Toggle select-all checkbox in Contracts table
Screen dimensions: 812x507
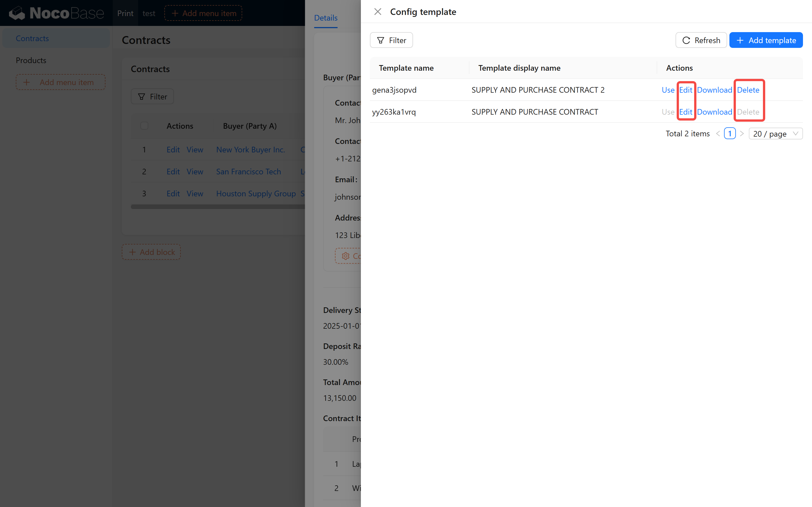pyautogui.click(x=144, y=126)
